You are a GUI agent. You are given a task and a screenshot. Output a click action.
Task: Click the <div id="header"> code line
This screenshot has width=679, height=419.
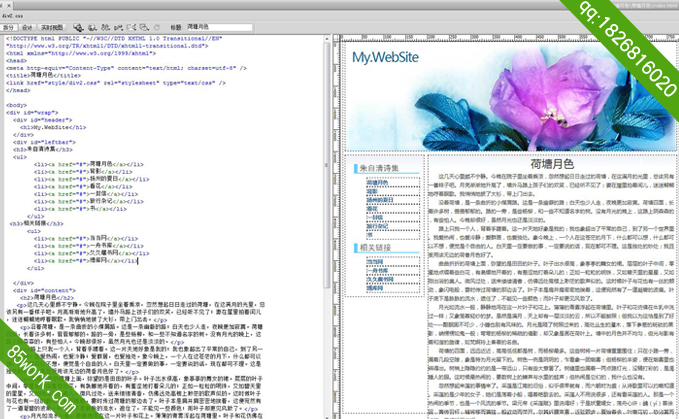click(42, 120)
